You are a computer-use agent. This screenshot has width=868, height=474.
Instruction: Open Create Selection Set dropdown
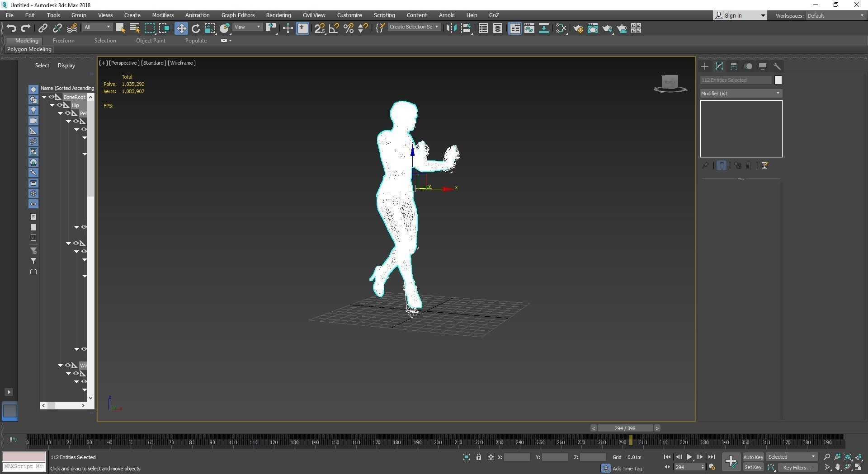414,27
